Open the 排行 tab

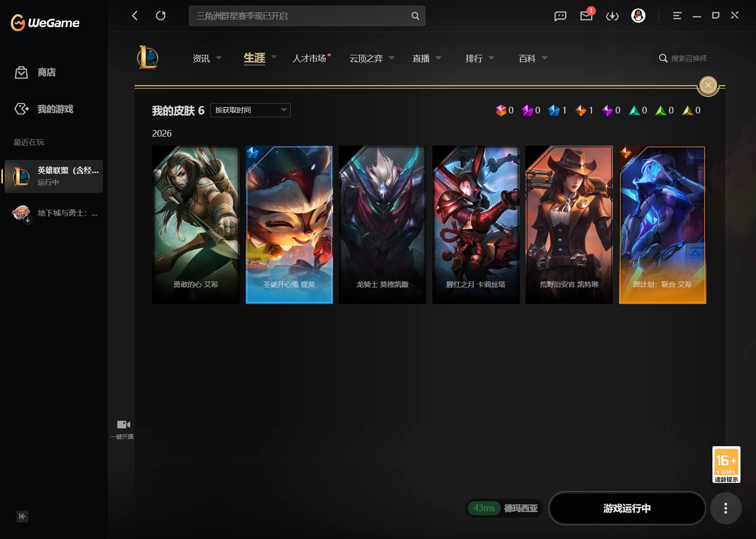pyautogui.click(x=474, y=58)
